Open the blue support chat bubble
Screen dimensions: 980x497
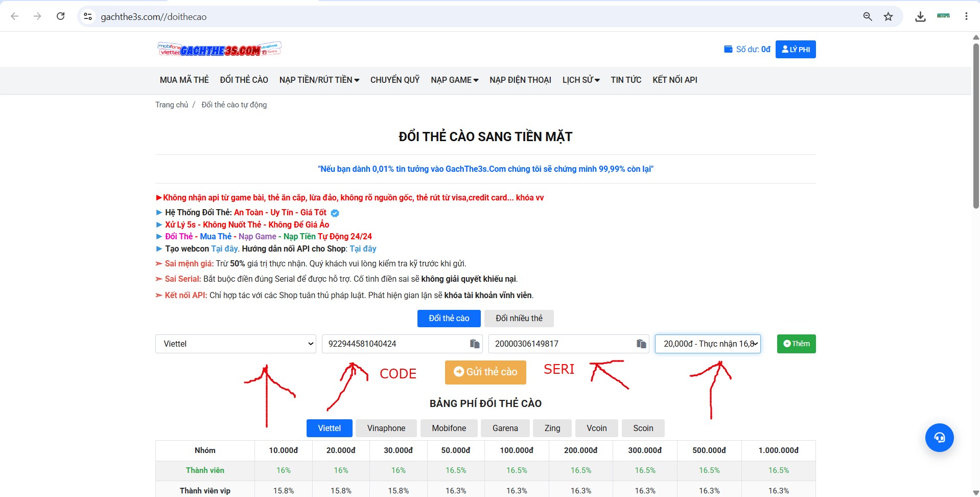939,438
